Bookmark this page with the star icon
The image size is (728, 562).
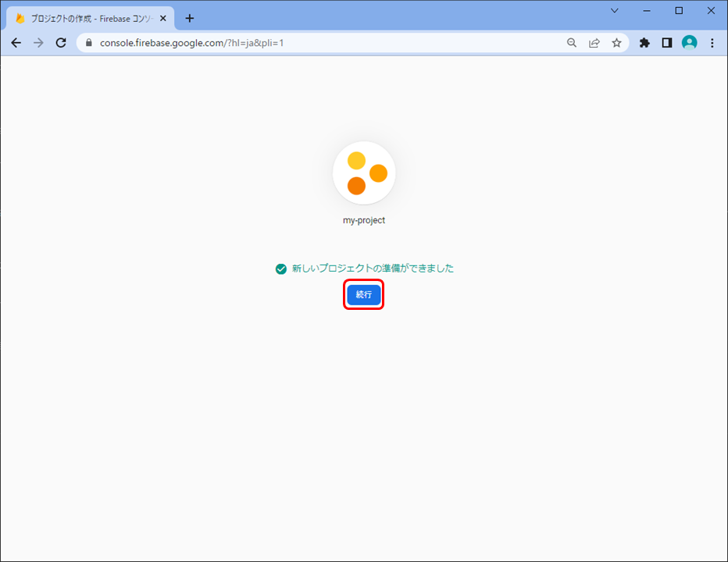[x=616, y=43]
